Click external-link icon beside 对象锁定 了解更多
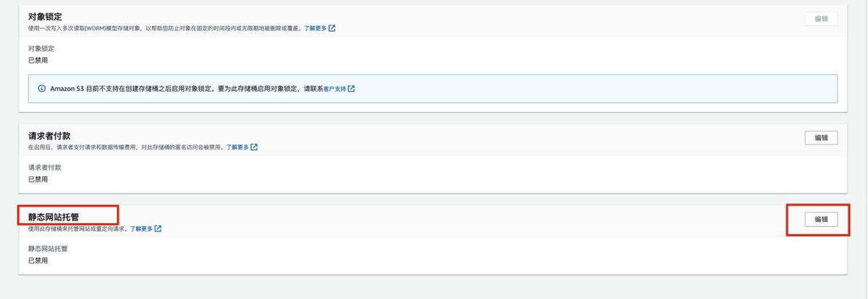The height and width of the screenshot is (299, 868). tap(332, 28)
